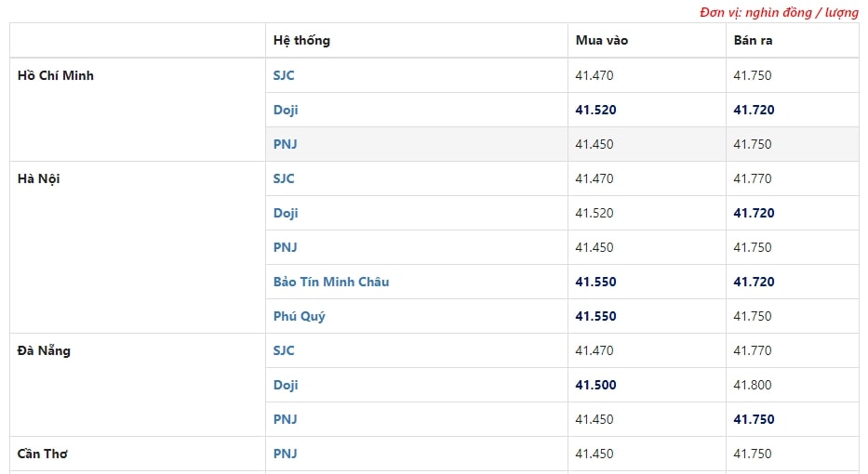The height and width of the screenshot is (474, 868).
Task: Open the Doji link under Hồ Chí Minh
Action: click(286, 110)
